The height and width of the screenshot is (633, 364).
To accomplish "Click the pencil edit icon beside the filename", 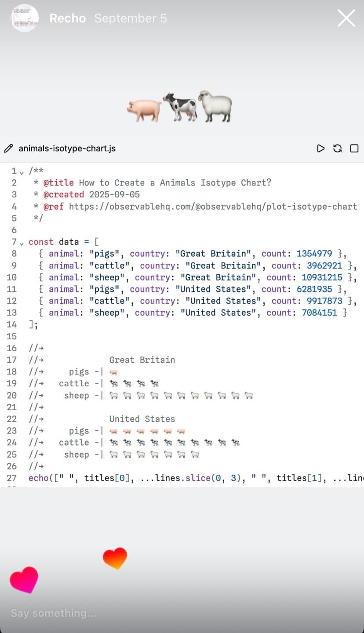I will point(8,149).
